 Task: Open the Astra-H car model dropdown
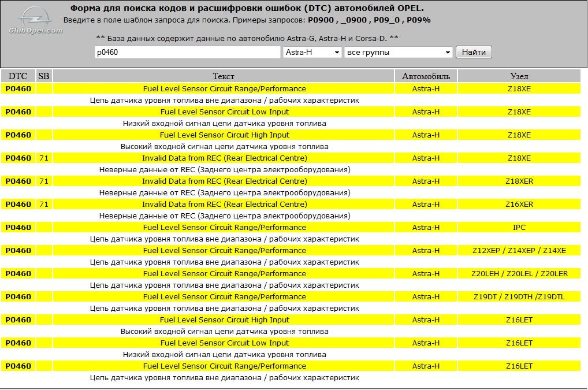tap(312, 52)
